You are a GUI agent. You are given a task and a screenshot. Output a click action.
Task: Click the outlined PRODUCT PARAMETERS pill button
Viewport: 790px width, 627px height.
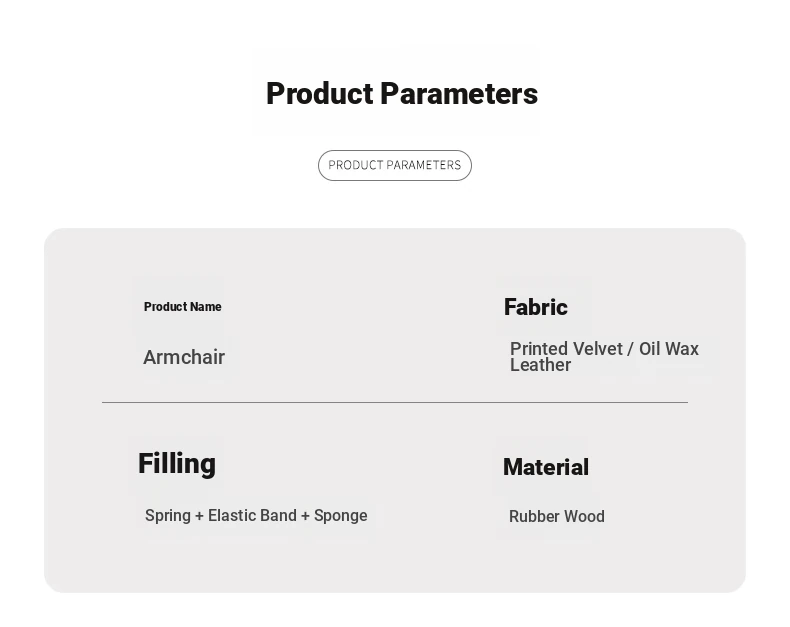[395, 165]
